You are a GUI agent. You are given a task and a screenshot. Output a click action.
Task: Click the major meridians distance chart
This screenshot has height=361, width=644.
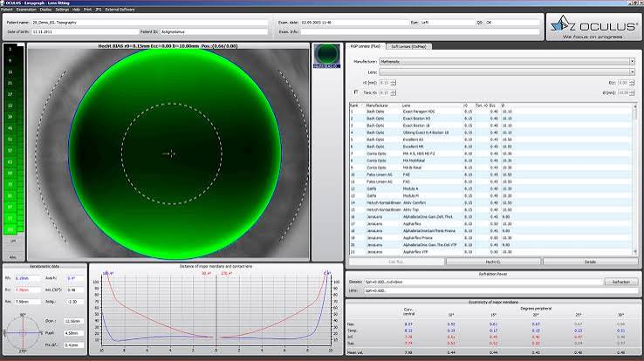(216, 310)
